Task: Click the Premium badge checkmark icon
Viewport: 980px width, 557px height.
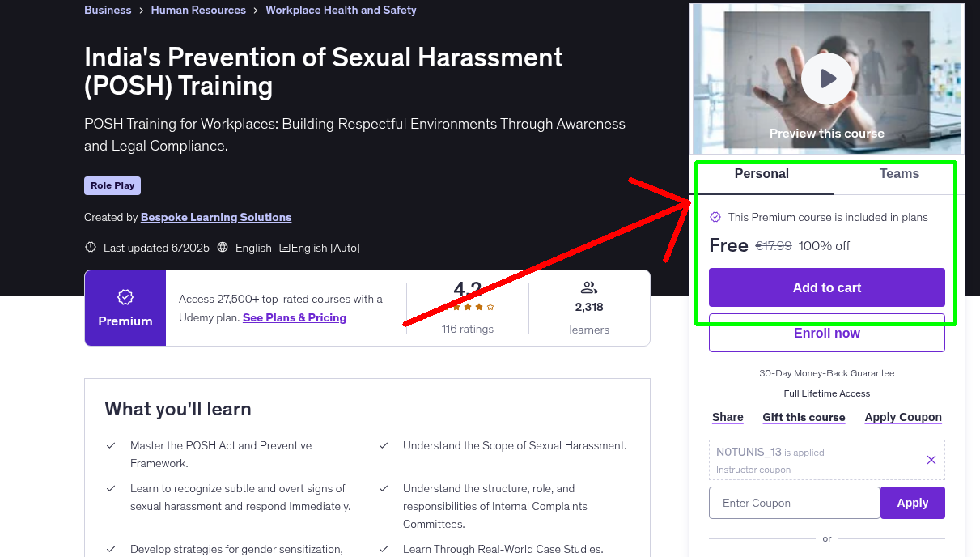Action: 125,298
